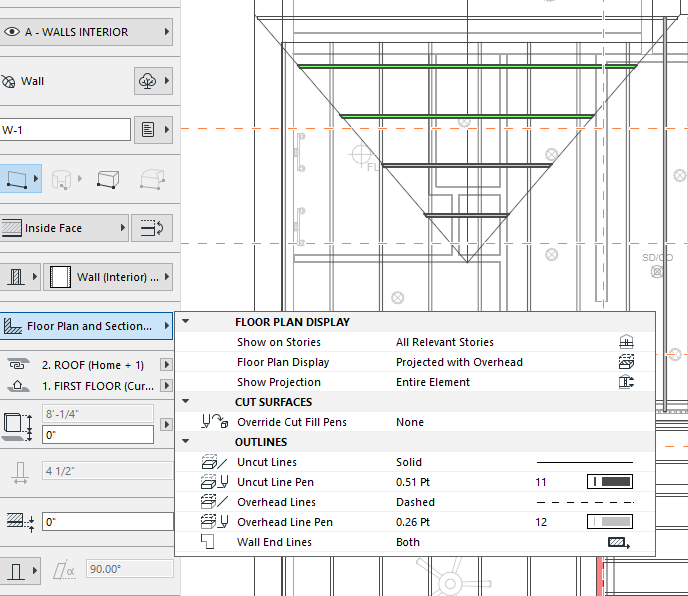Click the vertical wall profile icon
The height and width of the screenshot is (596, 688).
click(x=15, y=570)
